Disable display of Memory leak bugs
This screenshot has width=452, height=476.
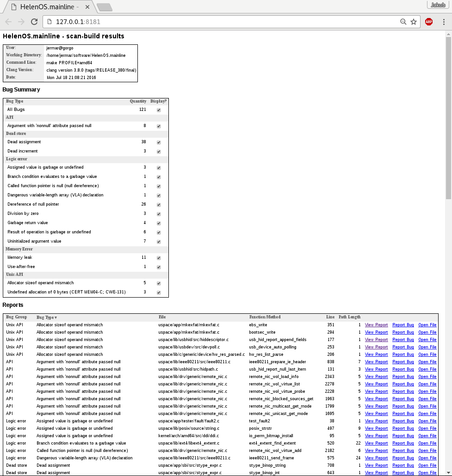point(159,257)
